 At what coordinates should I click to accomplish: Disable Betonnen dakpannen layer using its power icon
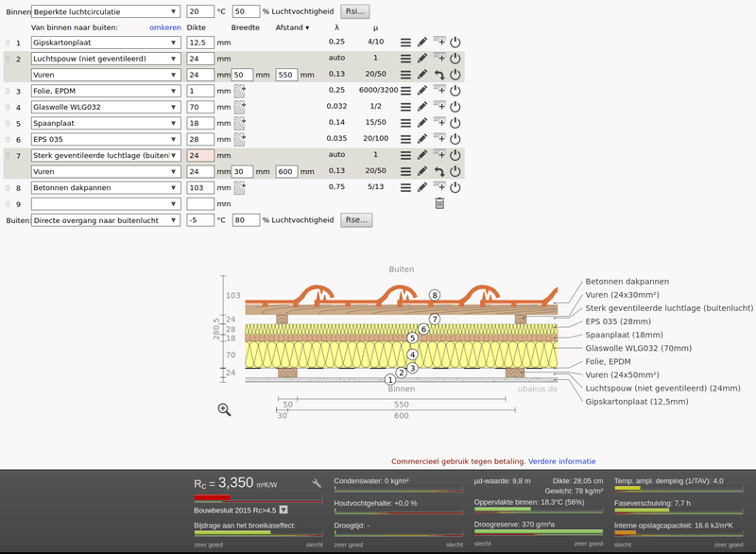(455, 187)
